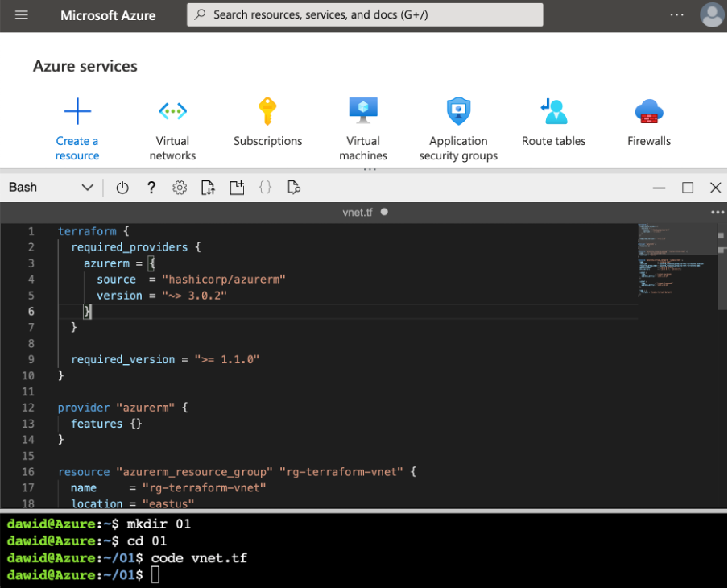Click the version string "~> 3.0.2"
728x588 pixels.
pos(194,296)
